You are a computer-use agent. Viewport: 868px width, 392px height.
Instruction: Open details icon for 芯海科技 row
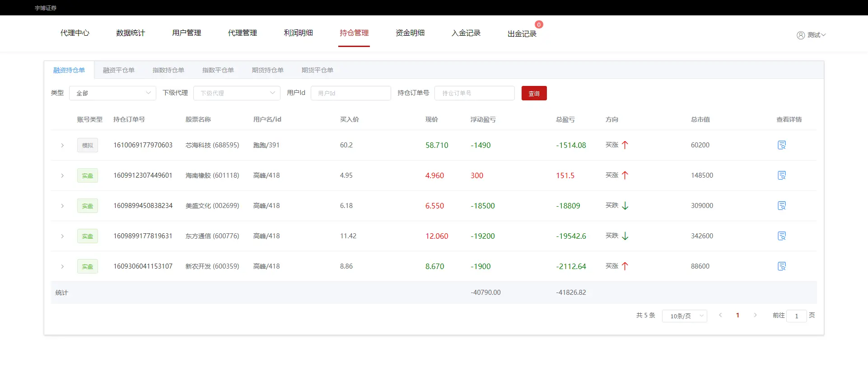coord(782,145)
